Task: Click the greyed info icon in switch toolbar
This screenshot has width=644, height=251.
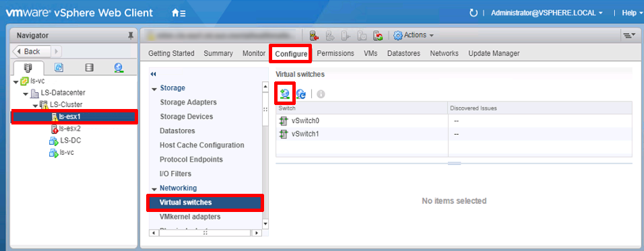Action: tap(321, 94)
